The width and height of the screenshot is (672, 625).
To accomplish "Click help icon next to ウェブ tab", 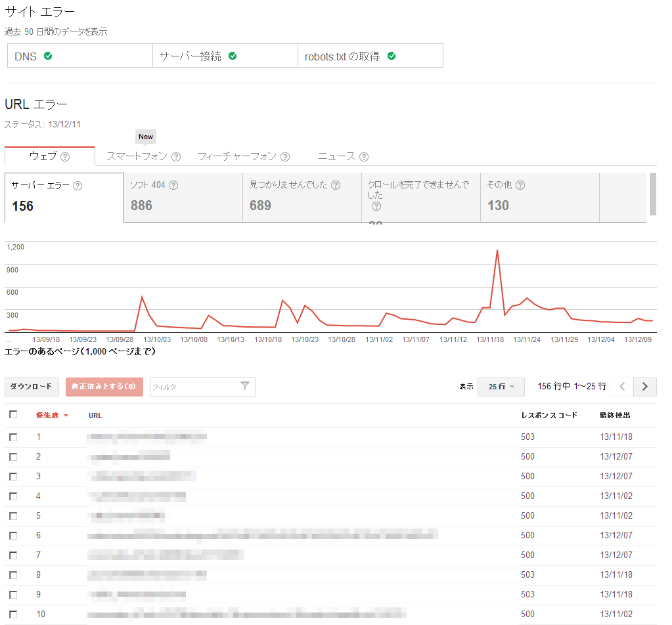I will (65, 157).
